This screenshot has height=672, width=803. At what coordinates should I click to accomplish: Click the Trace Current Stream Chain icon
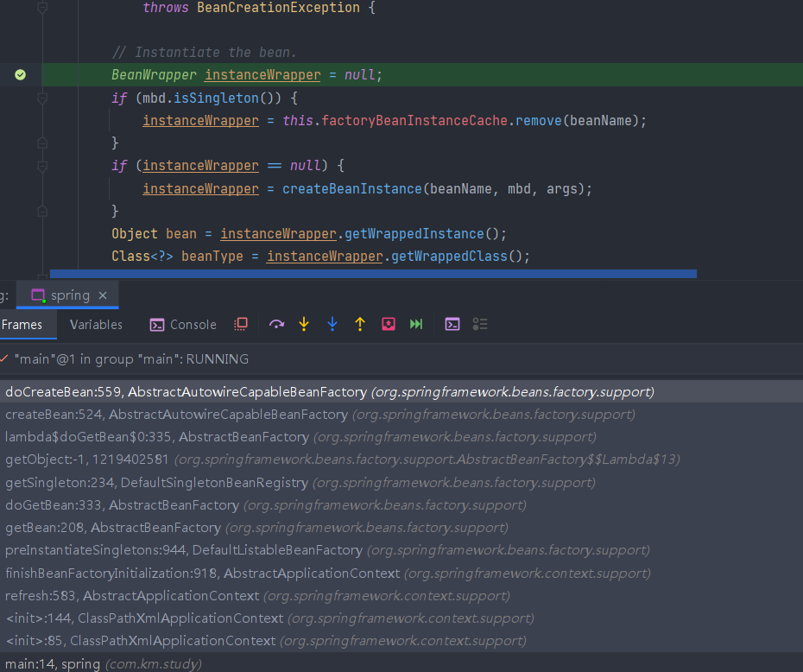(x=480, y=324)
